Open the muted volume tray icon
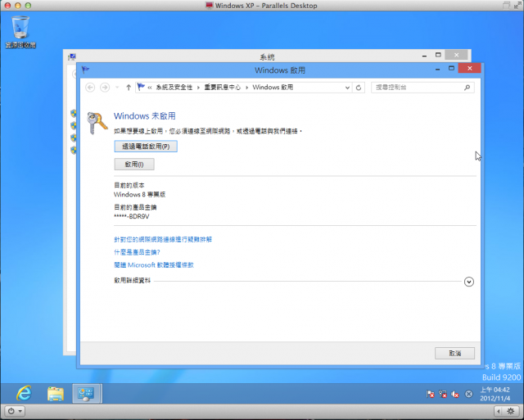This screenshot has height=420, width=524. [x=455, y=395]
